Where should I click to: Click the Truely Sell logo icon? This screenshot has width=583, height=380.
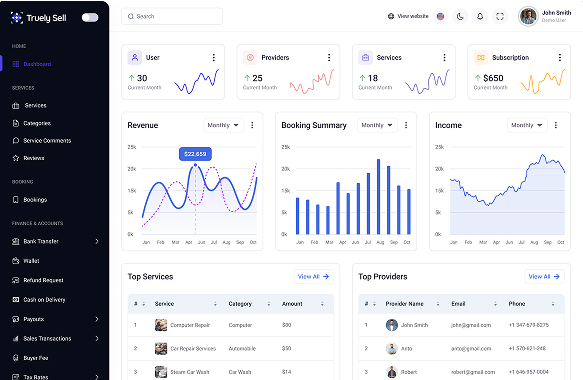tap(16, 17)
